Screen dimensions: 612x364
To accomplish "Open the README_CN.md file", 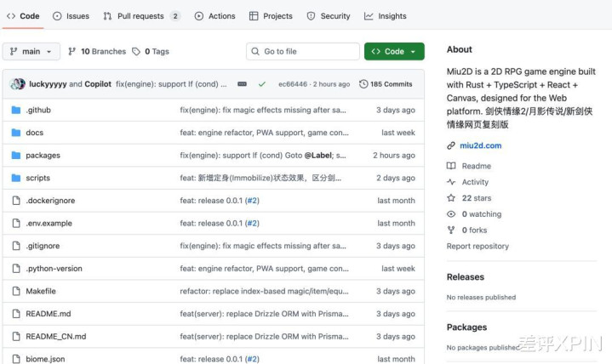I will click(x=55, y=336).
